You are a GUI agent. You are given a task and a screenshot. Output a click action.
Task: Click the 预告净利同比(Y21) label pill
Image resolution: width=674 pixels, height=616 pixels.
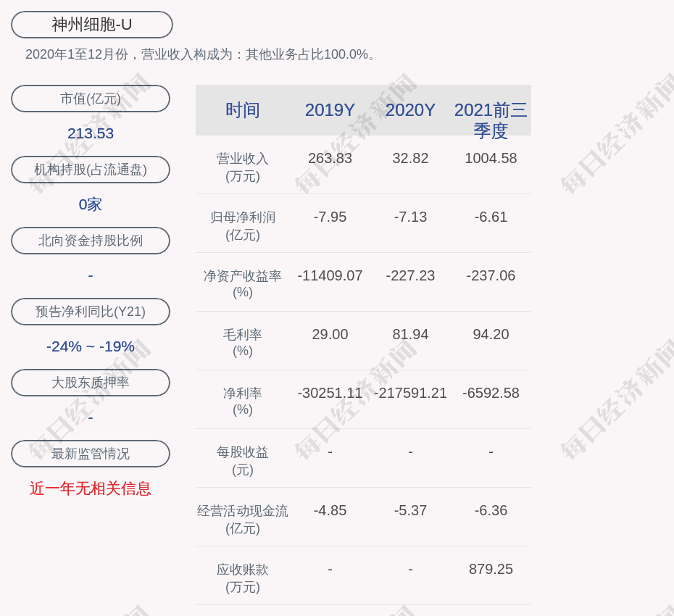pos(91,312)
